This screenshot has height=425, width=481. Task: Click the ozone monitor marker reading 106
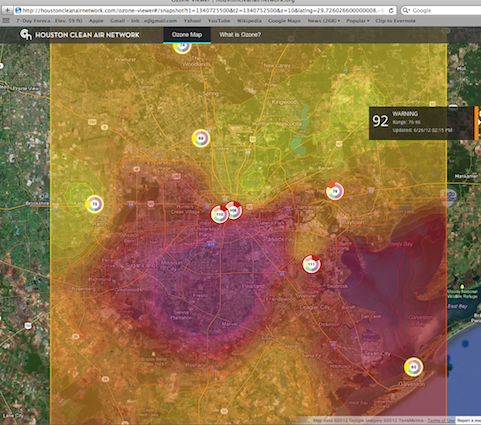tap(233, 210)
